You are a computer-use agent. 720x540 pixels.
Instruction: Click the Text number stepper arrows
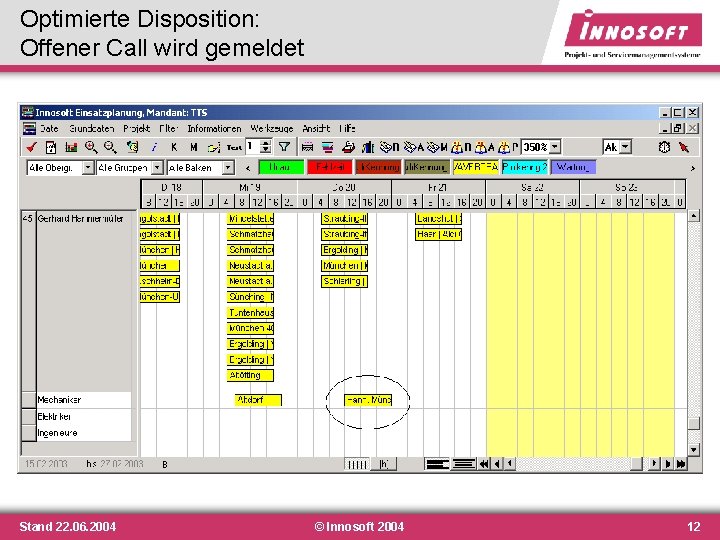click(x=265, y=147)
